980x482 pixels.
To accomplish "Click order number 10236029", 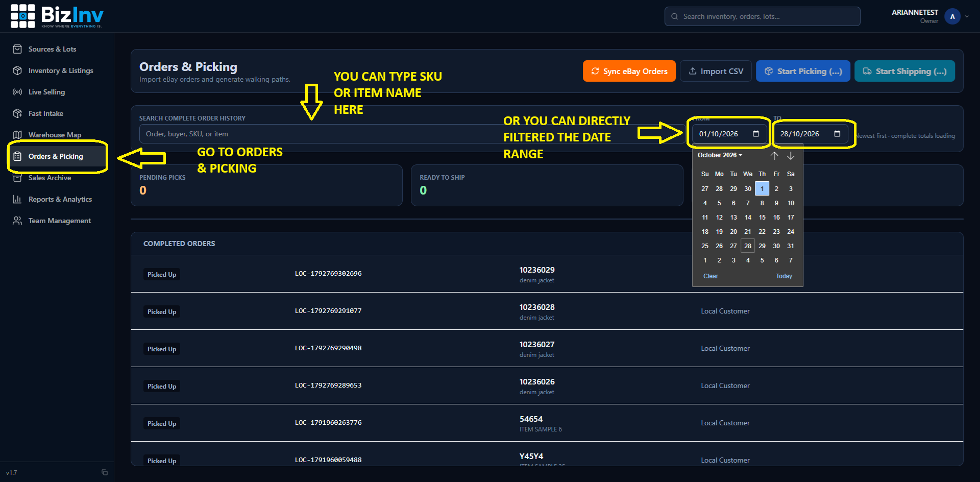I will [x=537, y=270].
